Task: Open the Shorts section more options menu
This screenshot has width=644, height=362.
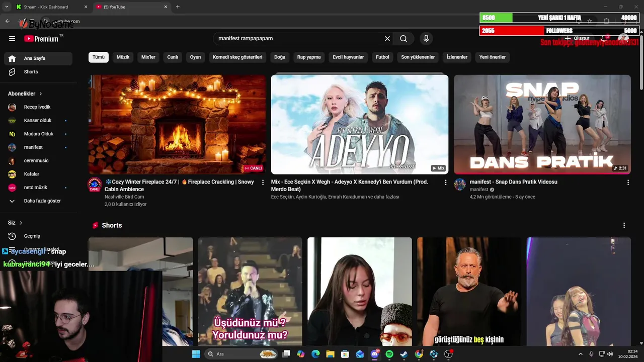Action: pyautogui.click(x=624, y=225)
